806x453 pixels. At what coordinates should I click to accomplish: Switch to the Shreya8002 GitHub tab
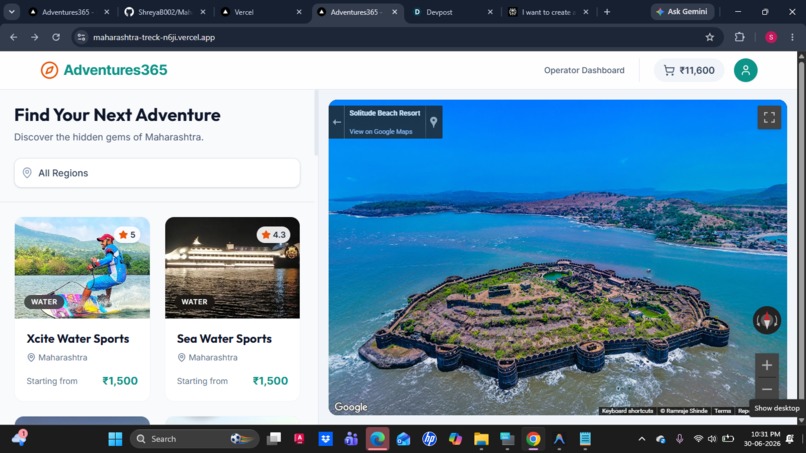click(164, 12)
